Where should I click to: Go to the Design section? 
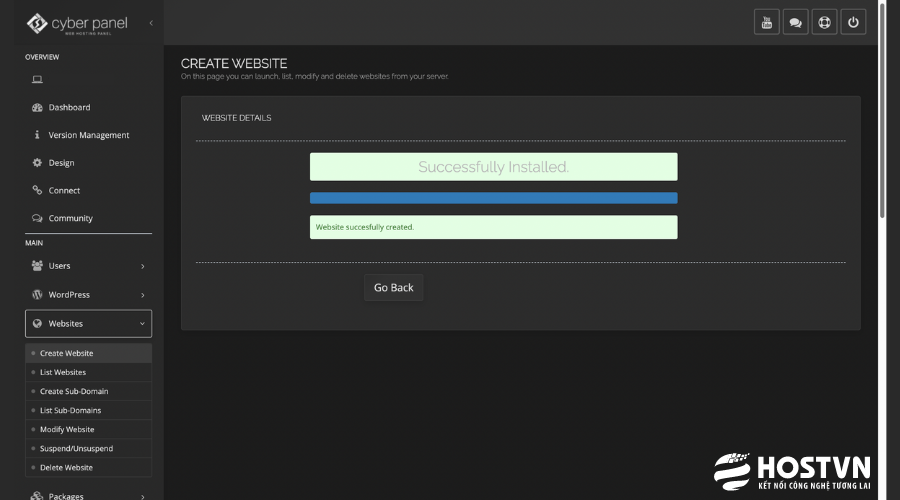61,162
